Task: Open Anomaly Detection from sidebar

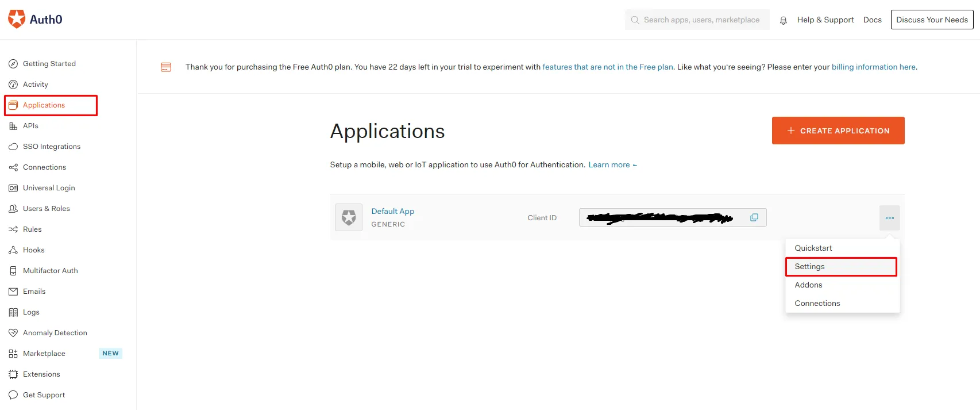Action: tap(55, 333)
